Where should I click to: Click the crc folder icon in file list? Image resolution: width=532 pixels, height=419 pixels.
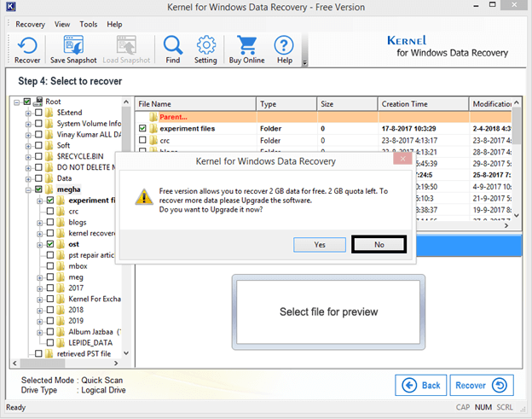[153, 140]
